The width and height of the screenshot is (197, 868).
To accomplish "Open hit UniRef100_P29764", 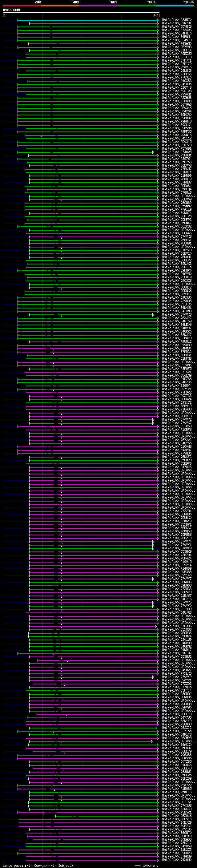I will click(x=177, y=159).
